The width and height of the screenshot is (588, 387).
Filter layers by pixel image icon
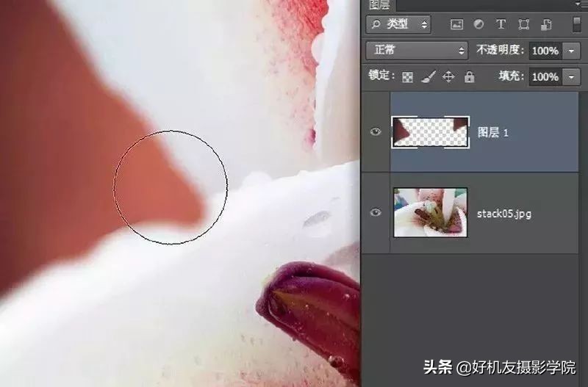tap(456, 25)
